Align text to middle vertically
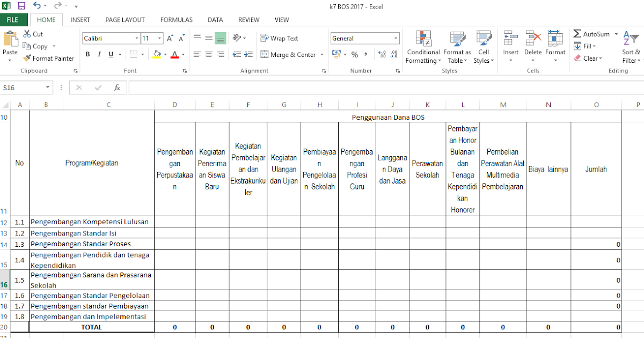 (x=208, y=38)
